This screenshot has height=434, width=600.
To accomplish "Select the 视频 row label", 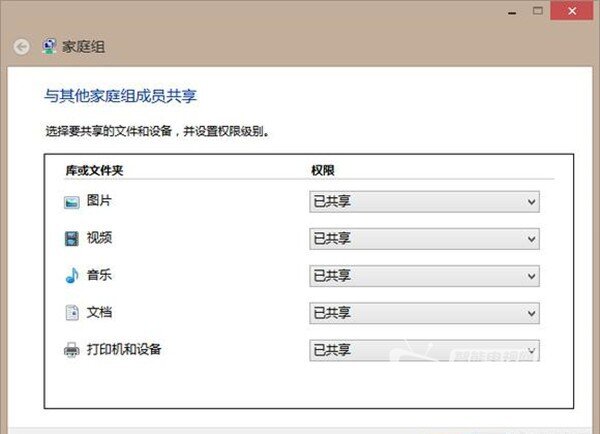I will (99, 238).
